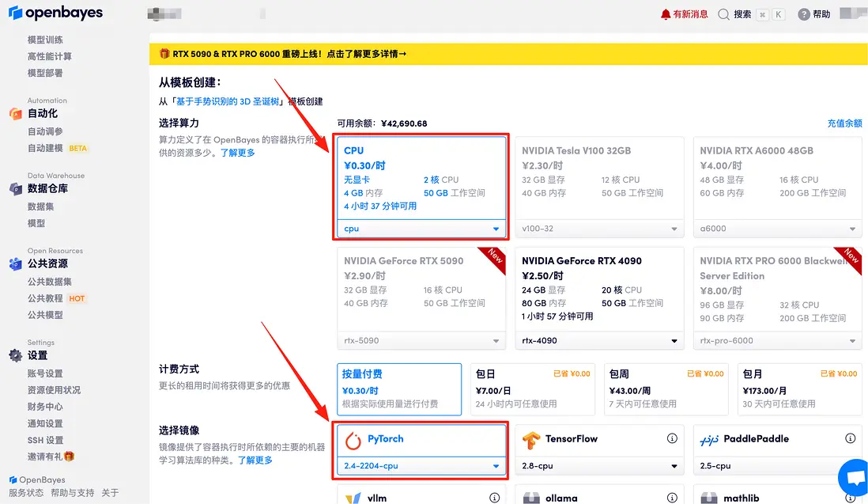The height and width of the screenshot is (504, 868).
Task: Show ollama image info icon
Action: 672,498
